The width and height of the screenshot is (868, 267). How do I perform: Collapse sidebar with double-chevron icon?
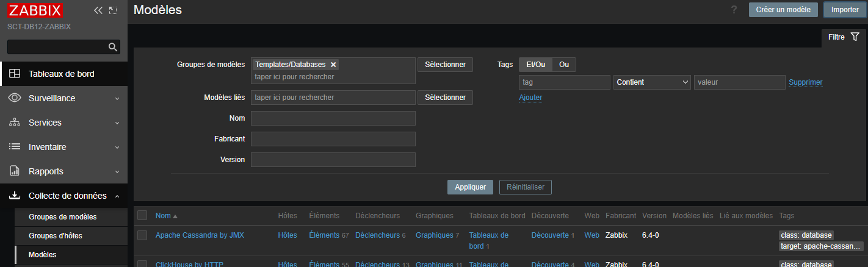click(98, 10)
